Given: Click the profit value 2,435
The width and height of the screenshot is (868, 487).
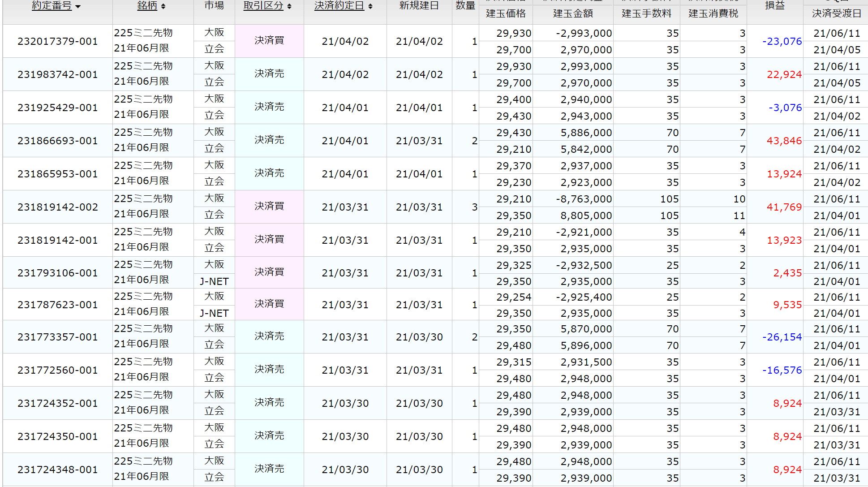Looking at the screenshot, I should (x=787, y=273).
